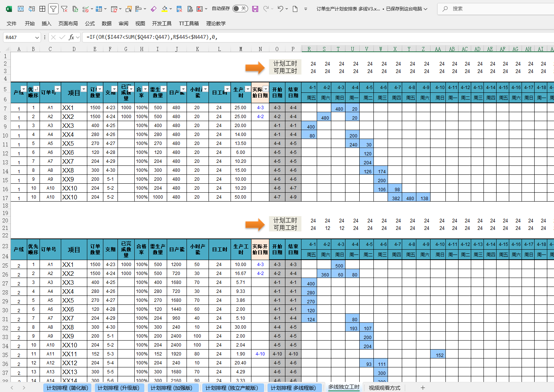Open the 产线 column filter dropdown
Screen dimensions: 554x392
(24, 89)
